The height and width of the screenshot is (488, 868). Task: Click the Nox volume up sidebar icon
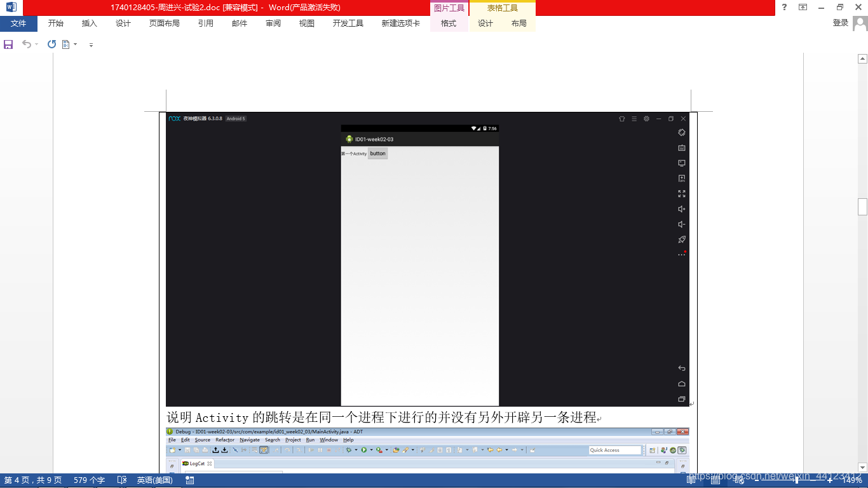682,209
